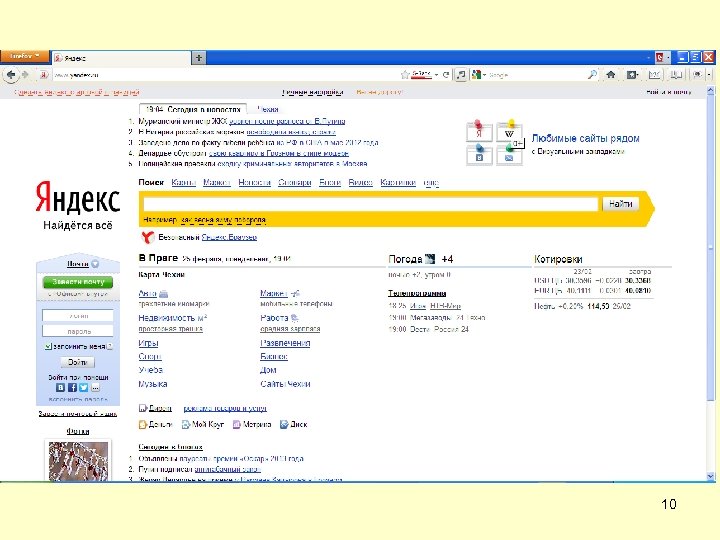
Task: Click the green pin mail bookmark tile
Action: (x=509, y=155)
